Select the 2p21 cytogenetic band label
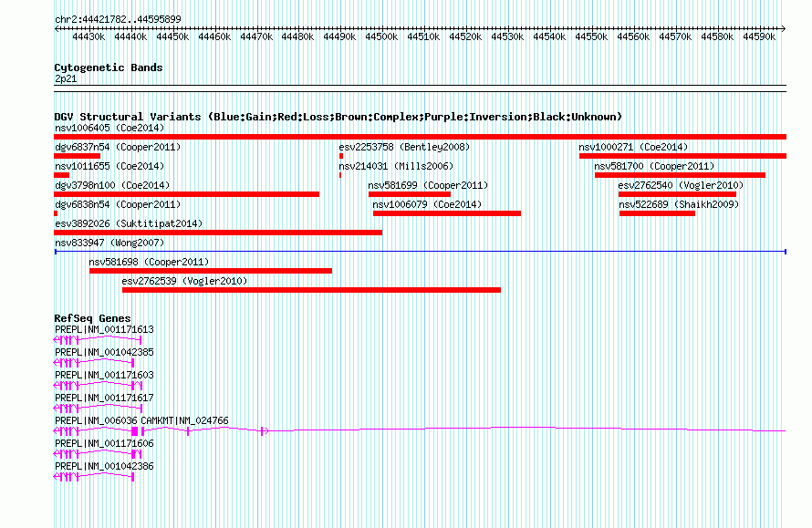This screenshot has width=812, height=528. tap(66, 79)
